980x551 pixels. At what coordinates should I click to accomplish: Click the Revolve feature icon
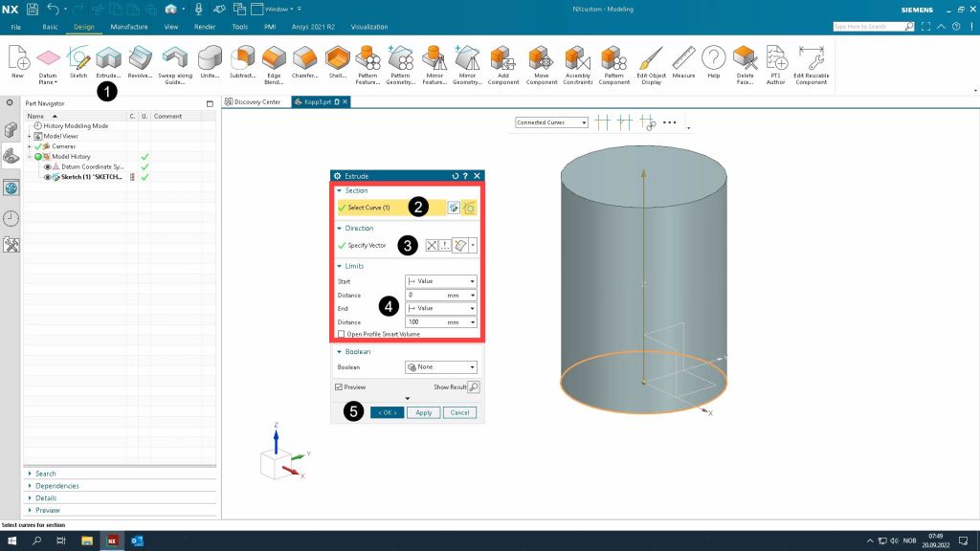click(x=141, y=59)
